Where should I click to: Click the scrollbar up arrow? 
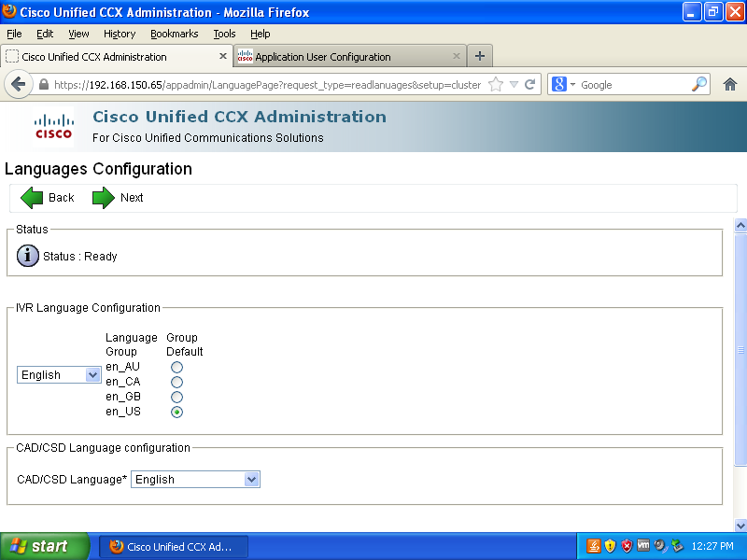tap(740, 225)
